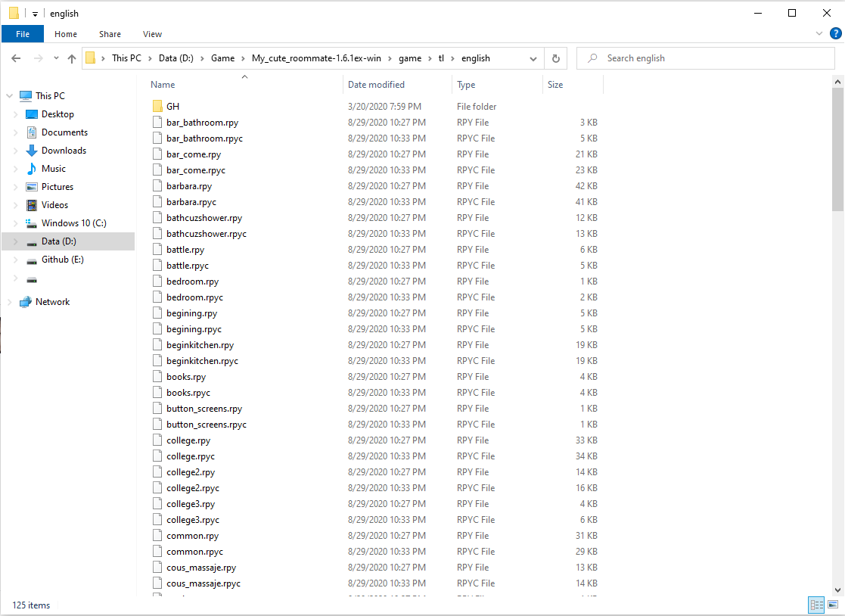Screen dimensions: 845x616
Task: Open Desktop in navigation pane
Action: (x=57, y=114)
